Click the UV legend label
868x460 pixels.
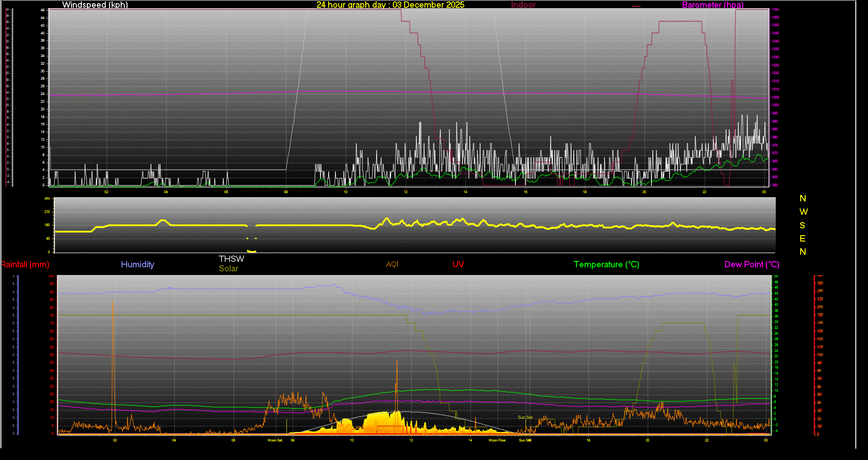458,264
